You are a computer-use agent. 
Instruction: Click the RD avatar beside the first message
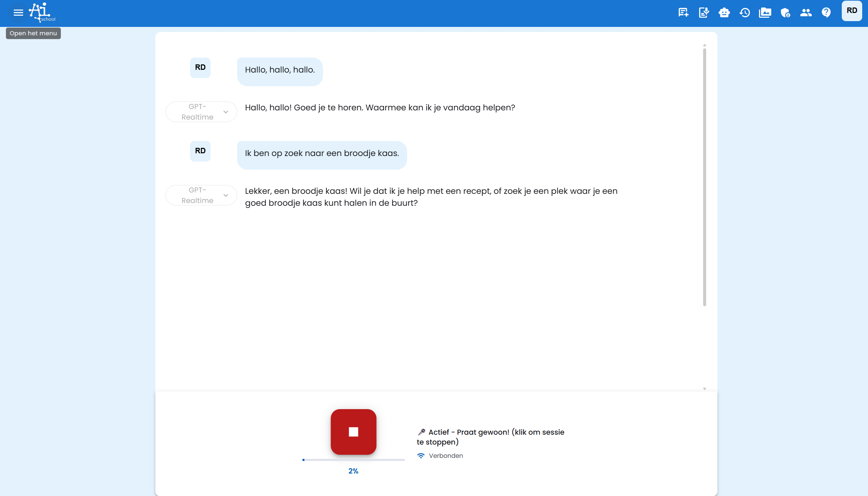coord(200,67)
